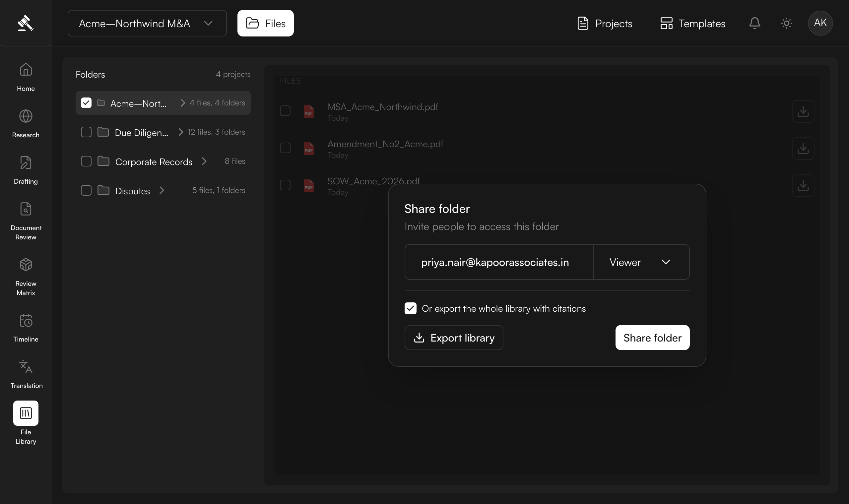
Task: Open the Disputes folder name
Action: tap(132, 191)
